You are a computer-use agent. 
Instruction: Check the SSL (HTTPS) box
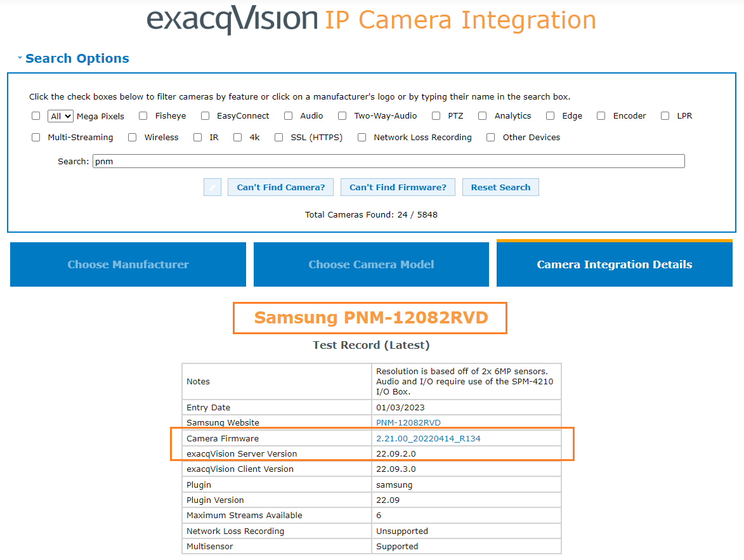279,137
